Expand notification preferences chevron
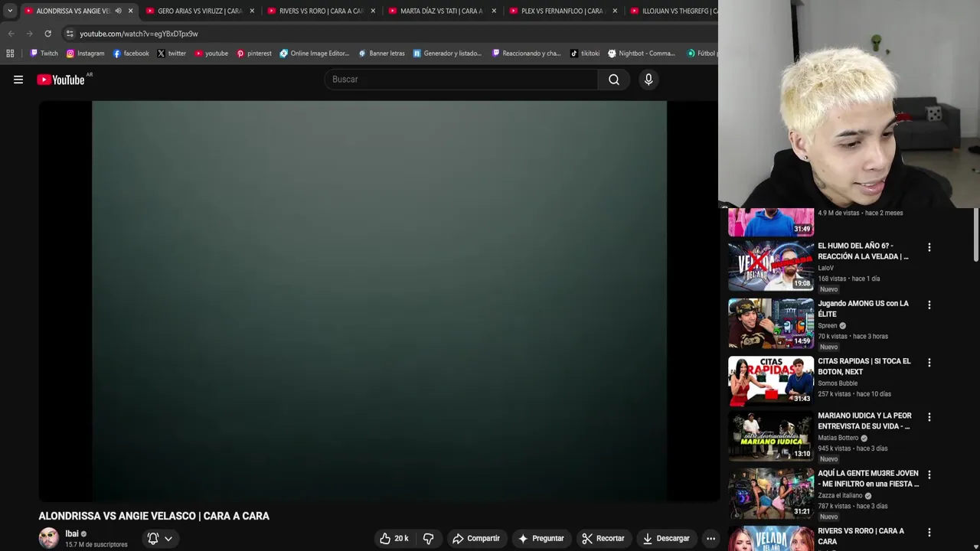 pos(168,539)
